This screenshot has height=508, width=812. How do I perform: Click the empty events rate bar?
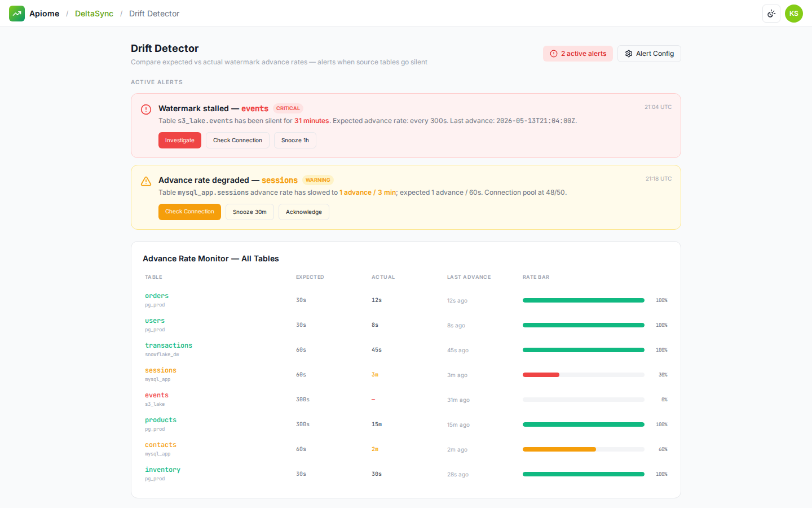point(584,400)
